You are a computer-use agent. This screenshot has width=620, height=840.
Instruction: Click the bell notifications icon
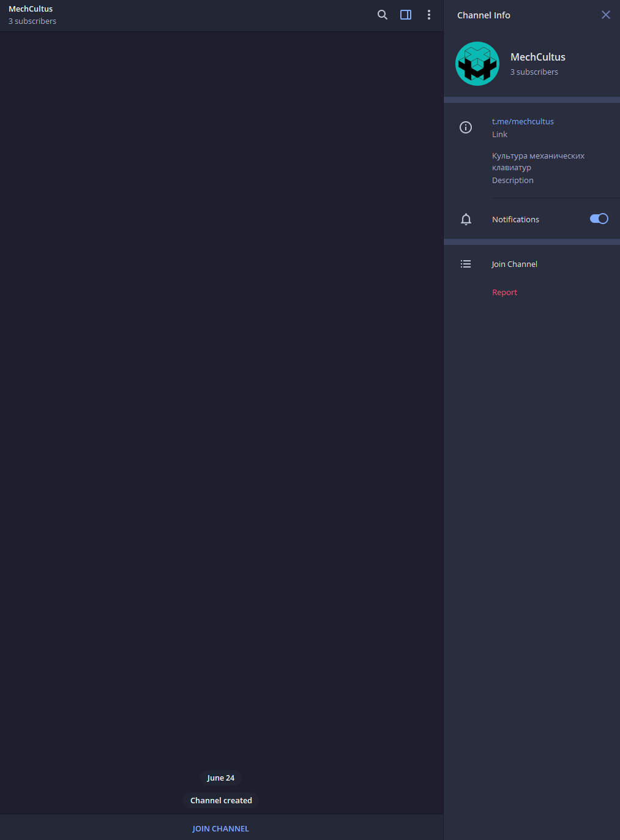466,219
